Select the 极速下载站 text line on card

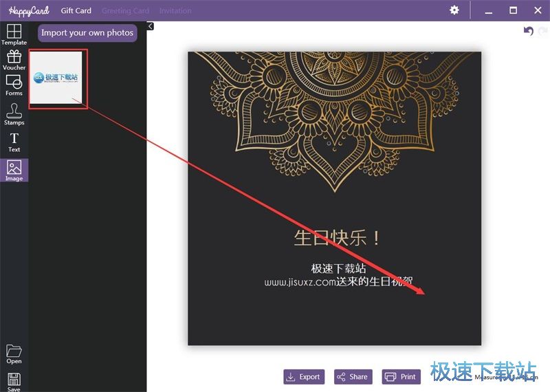[x=338, y=268]
